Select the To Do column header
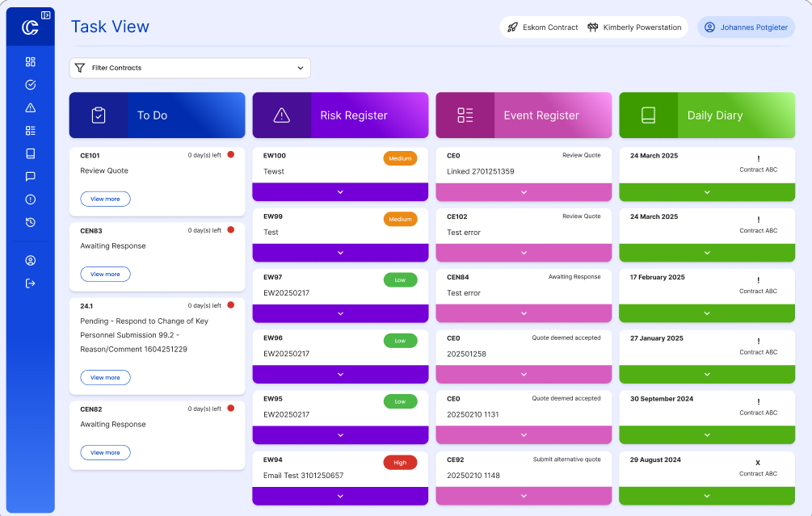 point(157,115)
